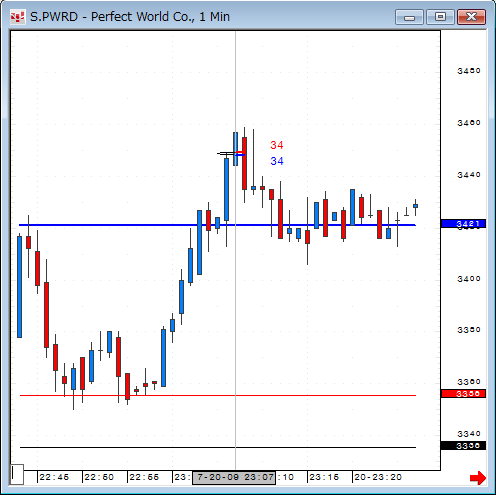Click the 3400 price scale label
This screenshot has width=496, height=495.
coord(469,279)
